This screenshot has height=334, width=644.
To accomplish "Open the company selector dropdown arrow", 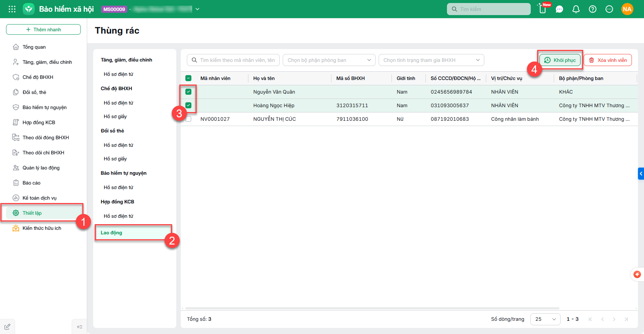I will pos(197,9).
